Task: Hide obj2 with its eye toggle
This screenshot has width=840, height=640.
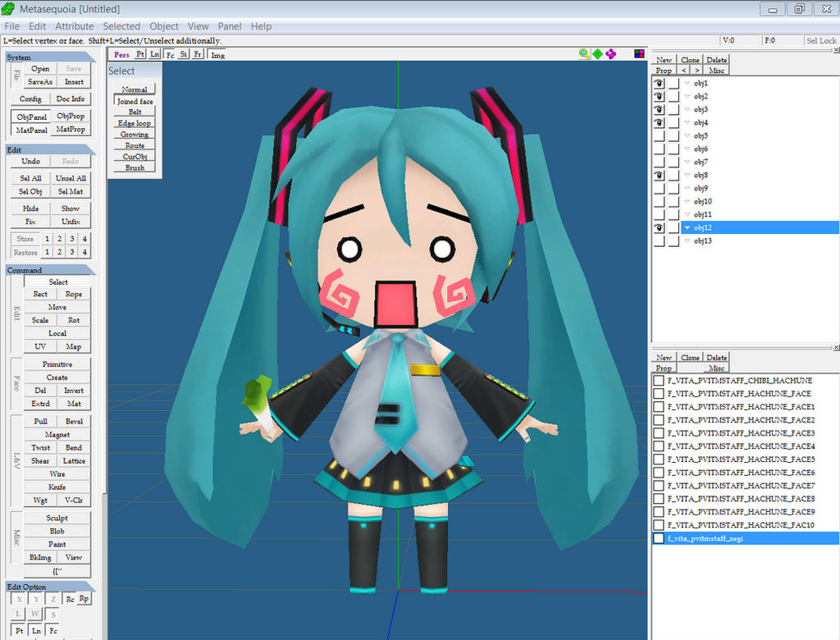Action: coord(659,97)
